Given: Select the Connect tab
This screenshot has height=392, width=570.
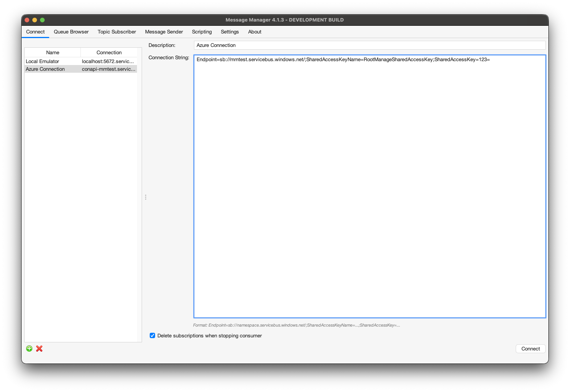Looking at the screenshot, I should click(35, 32).
